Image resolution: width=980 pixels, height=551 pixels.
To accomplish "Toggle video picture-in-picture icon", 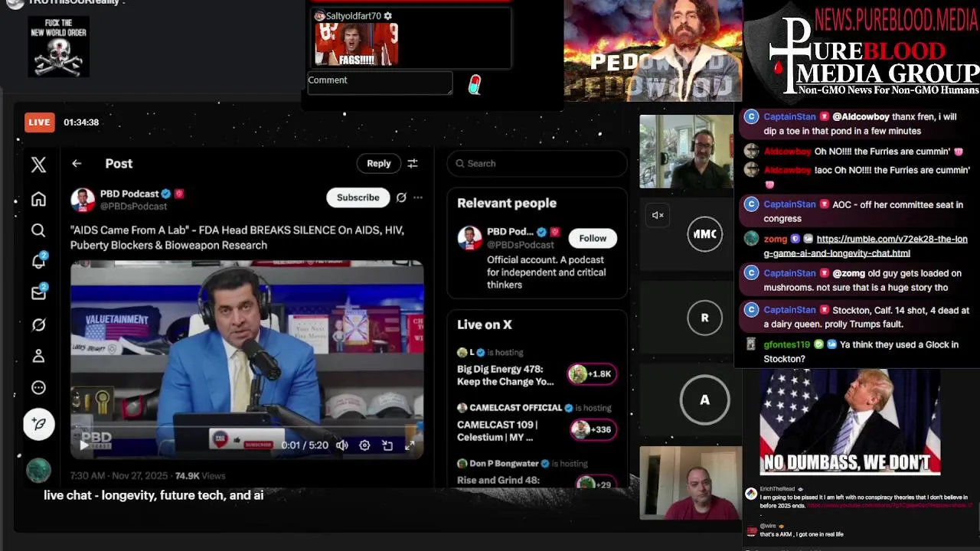I will 387,445.
